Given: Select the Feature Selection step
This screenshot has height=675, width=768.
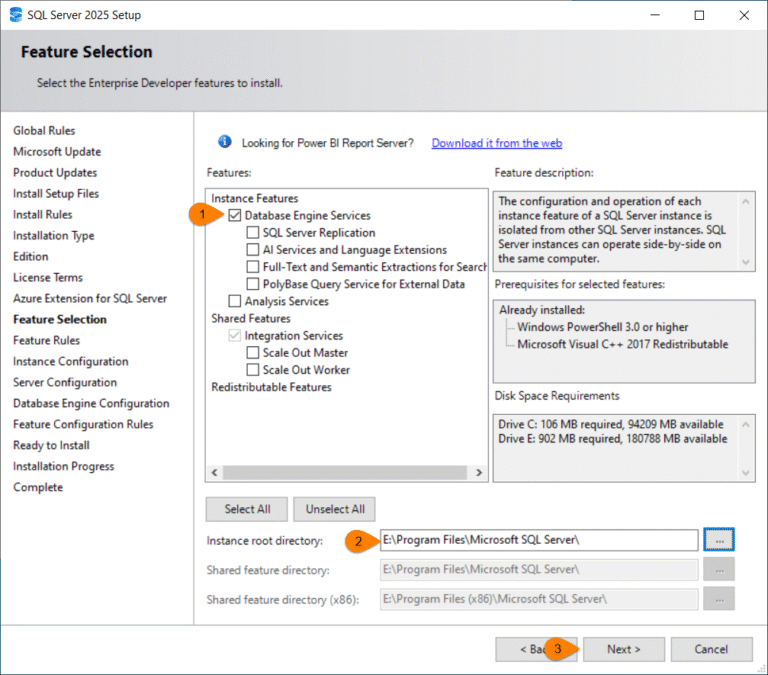Looking at the screenshot, I should tap(60, 319).
